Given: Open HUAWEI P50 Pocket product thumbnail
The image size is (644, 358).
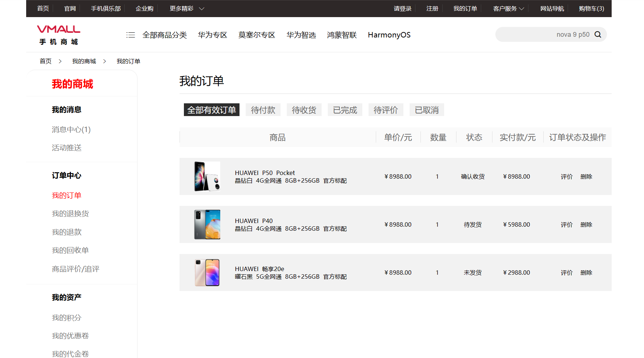Looking at the screenshot, I should [x=207, y=176].
